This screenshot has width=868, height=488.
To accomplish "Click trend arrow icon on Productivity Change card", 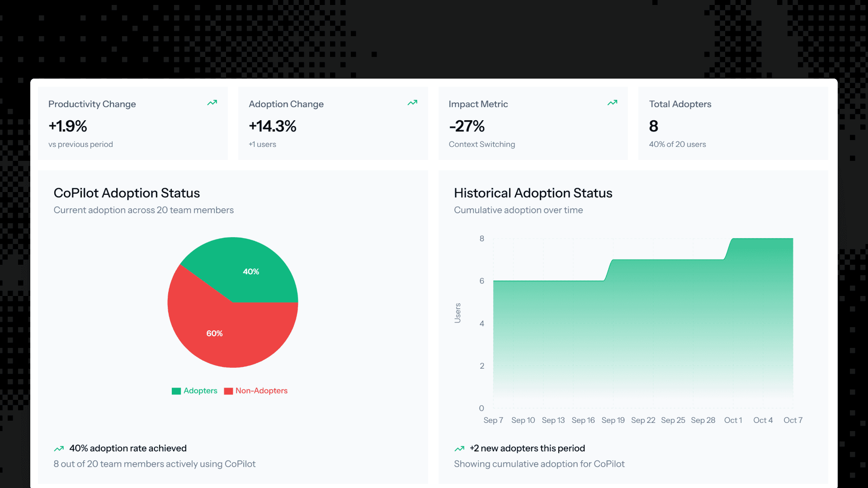I will 212,103.
